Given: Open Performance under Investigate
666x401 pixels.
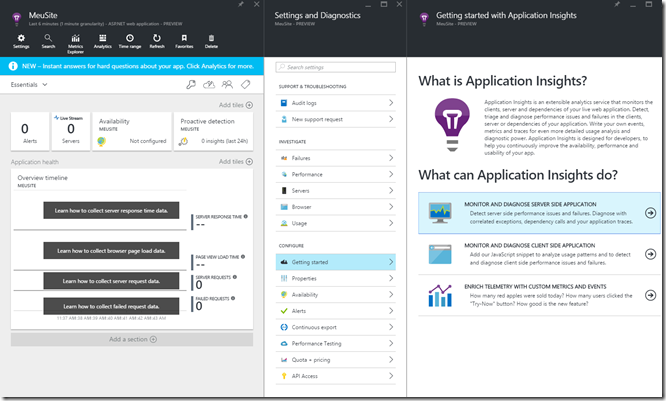Looking at the screenshot, I should [336, 174].
